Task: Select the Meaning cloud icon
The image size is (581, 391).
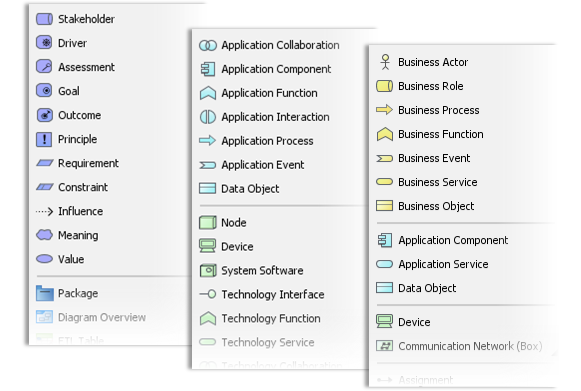Action: tap(44, 235)
